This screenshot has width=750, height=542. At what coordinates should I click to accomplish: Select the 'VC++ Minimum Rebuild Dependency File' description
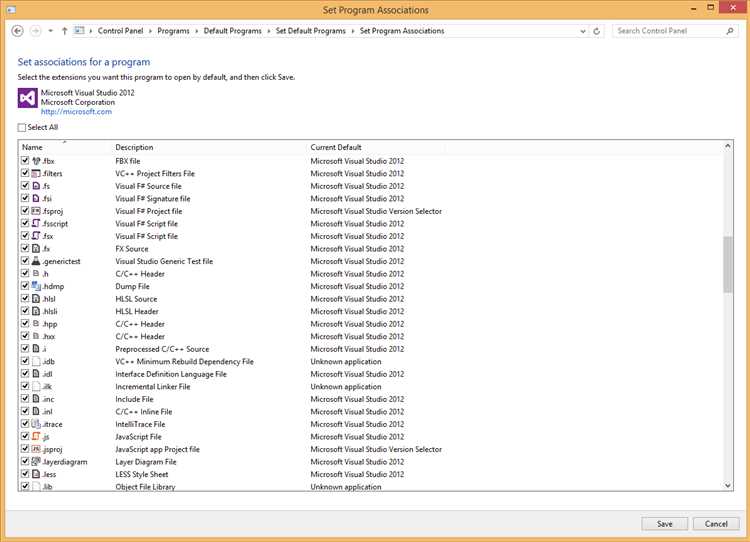click(185, 361)
